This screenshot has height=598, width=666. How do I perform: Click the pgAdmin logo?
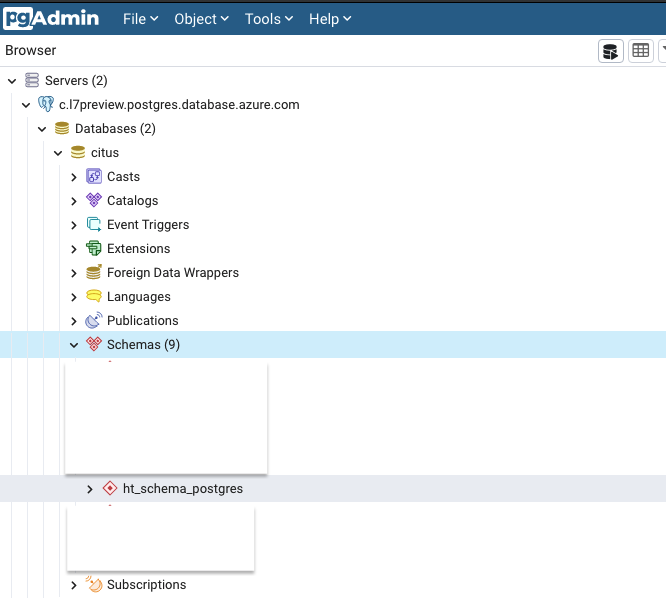pos(51,19)
